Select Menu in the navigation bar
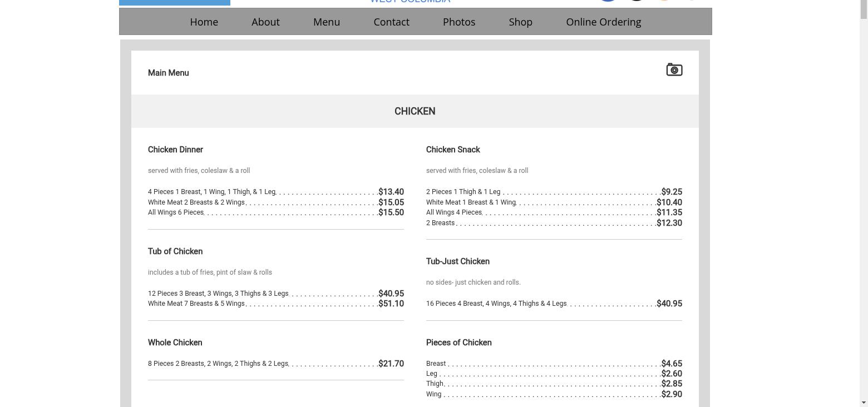The height and width of the screenshot is (407, 868). click(327, 22)
